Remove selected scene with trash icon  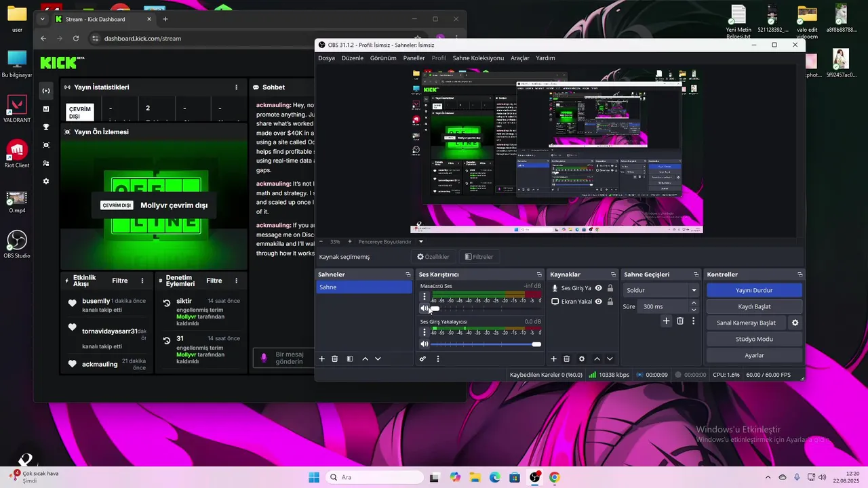pos(335,359)
